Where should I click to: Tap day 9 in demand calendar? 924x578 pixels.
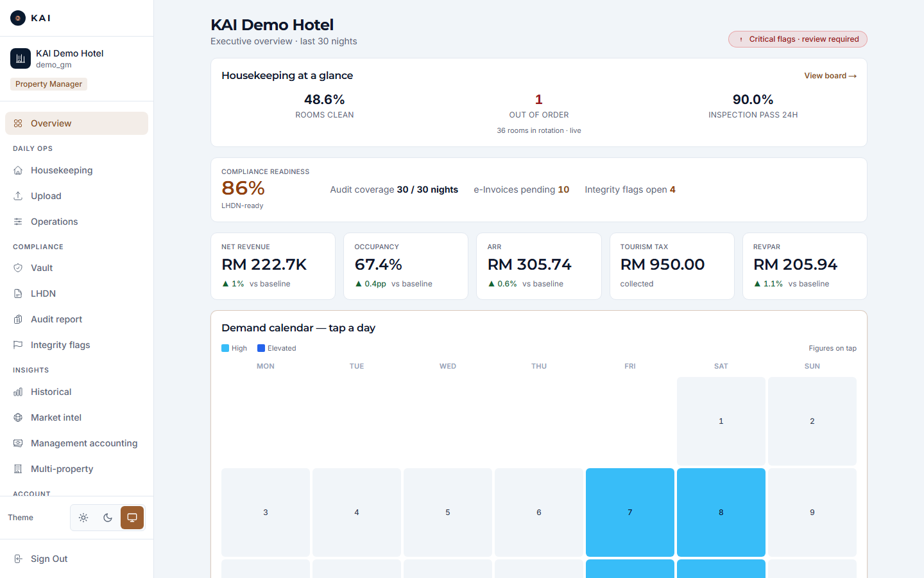pyautogui.click(x=812, y=512)
